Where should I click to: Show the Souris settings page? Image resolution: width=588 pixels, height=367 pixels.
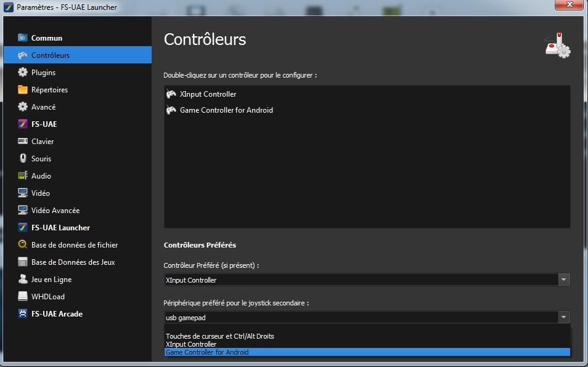click(78, 158)
